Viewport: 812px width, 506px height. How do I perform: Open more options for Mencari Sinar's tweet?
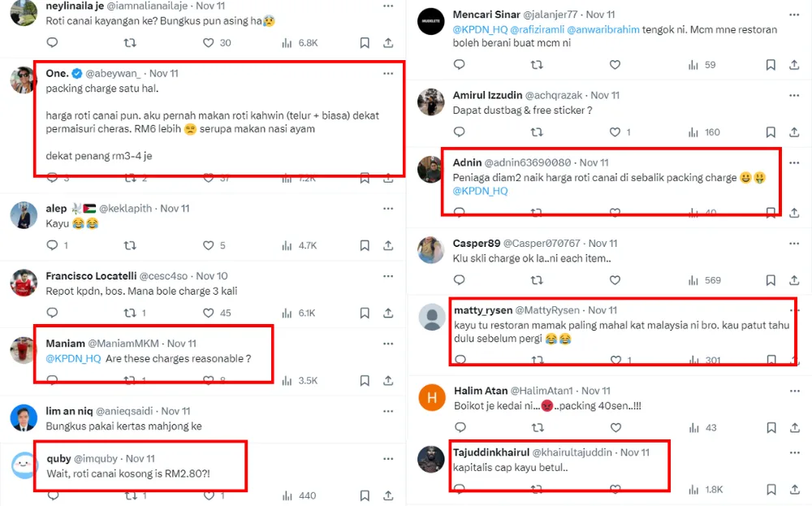(x=793, y=14)
